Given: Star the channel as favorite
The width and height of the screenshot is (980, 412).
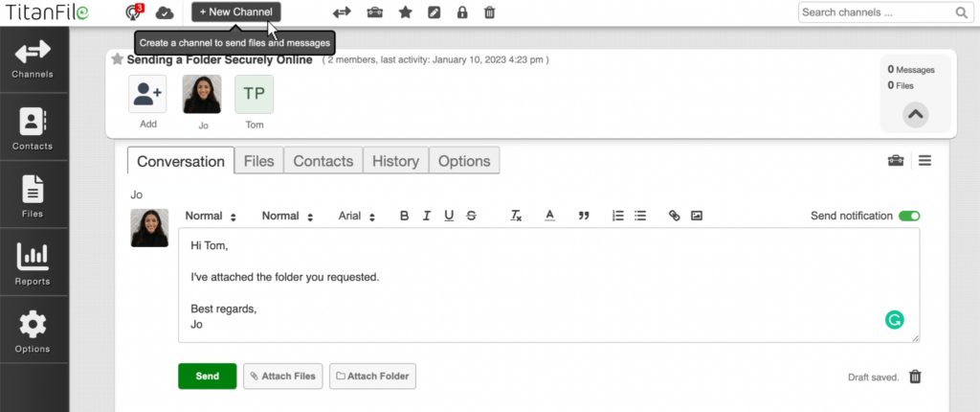Looking at the screenshot, I should [118, 59].
